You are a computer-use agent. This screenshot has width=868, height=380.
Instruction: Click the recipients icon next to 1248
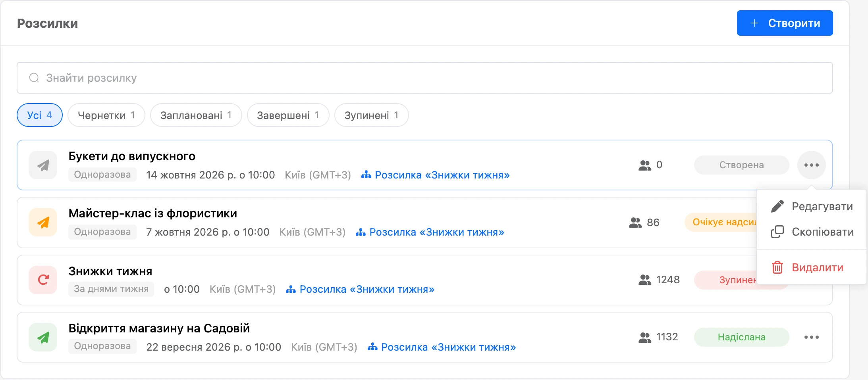click(645, 280)
